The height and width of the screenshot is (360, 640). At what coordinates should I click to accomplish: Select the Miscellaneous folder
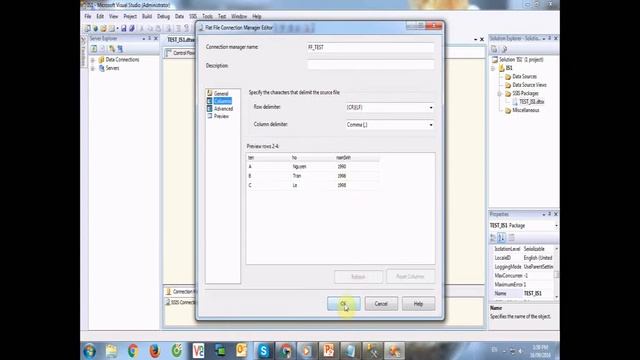[526, 110]
